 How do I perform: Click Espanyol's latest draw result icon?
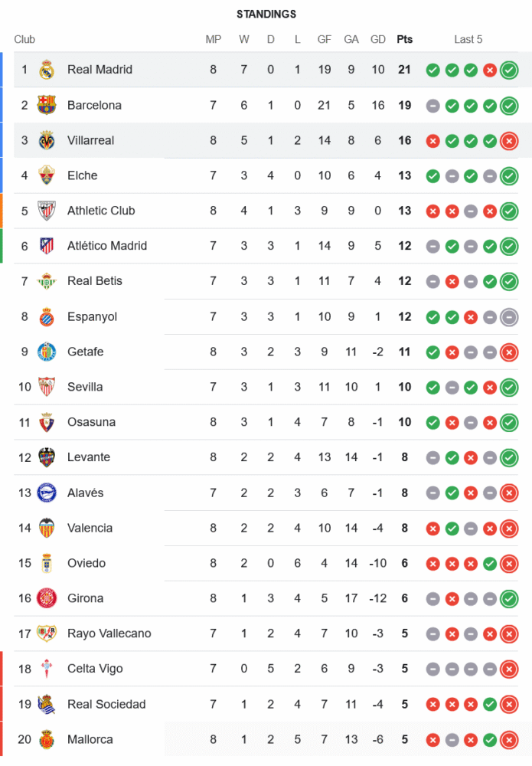[509, 317]
